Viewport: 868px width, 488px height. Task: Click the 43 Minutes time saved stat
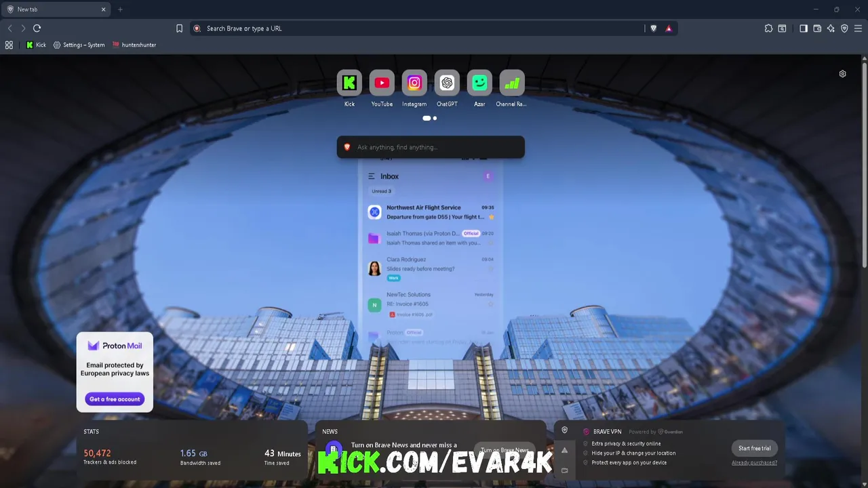point(282,457)
